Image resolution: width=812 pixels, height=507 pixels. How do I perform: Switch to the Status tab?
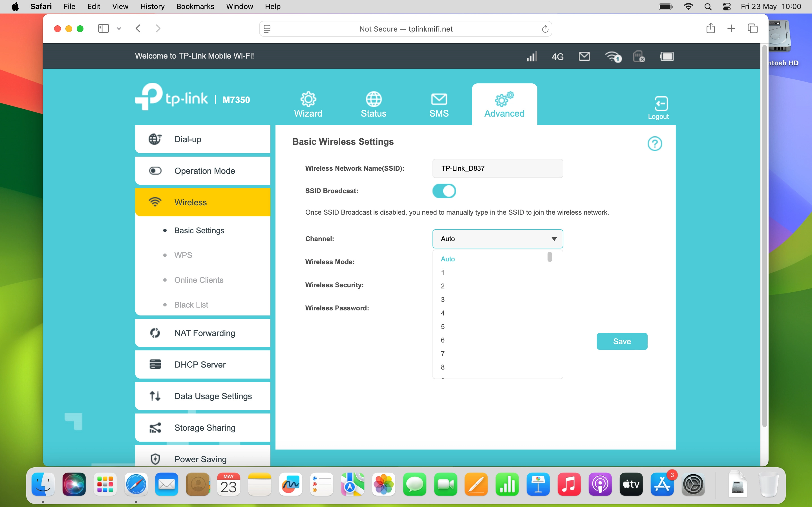pos(374,104)
